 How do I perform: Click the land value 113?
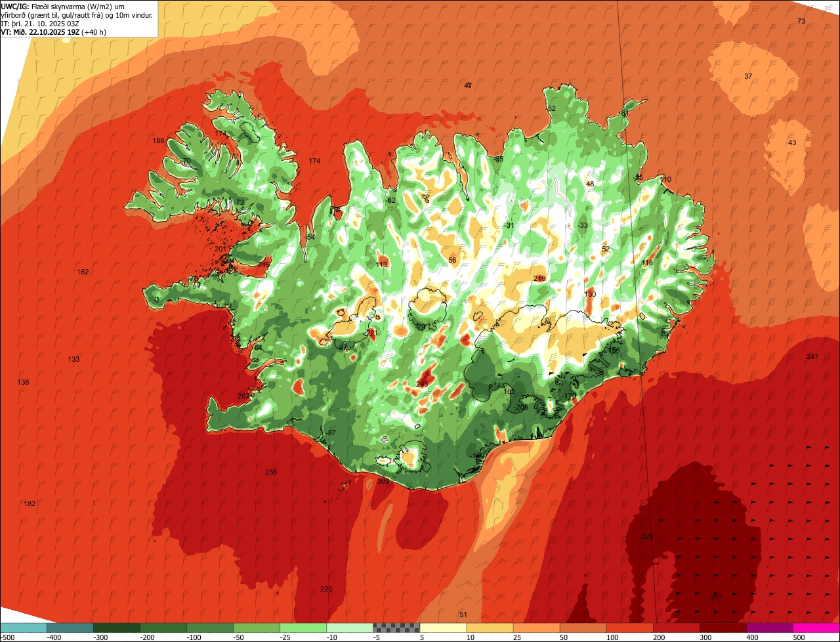coord(382,265)
